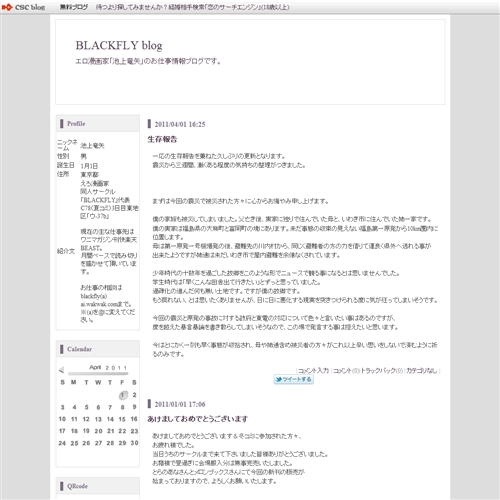Screen dimensions: 500x500
Task: Open the top banner ad text link
Action: [x=192, y=7]
